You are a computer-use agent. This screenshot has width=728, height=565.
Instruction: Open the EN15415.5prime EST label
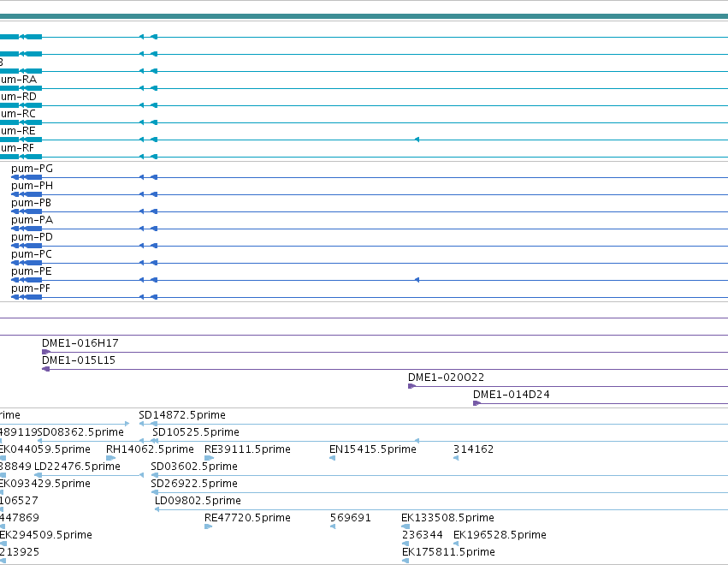(373, 449)
